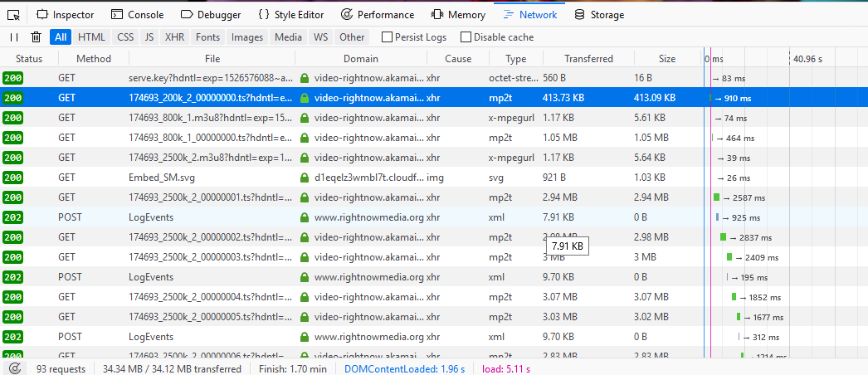Viewport: 868px width, 375px height.
Task: Click lock icon of Embed_SM.svg row
Action: (305, 178)
